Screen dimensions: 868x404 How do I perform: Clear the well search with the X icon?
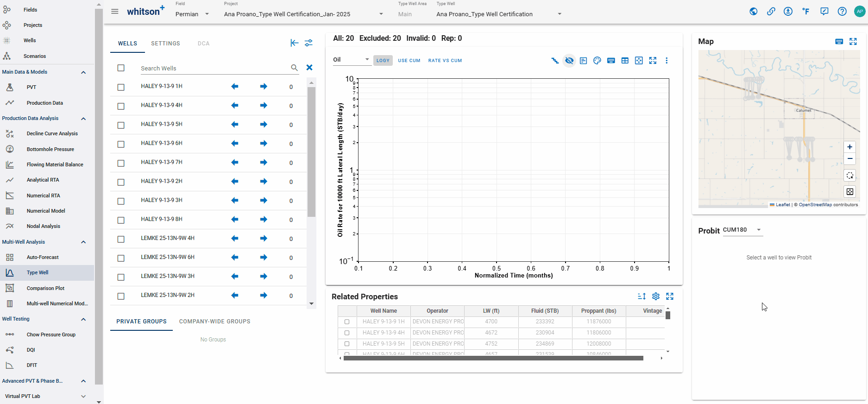pos(309,68)
